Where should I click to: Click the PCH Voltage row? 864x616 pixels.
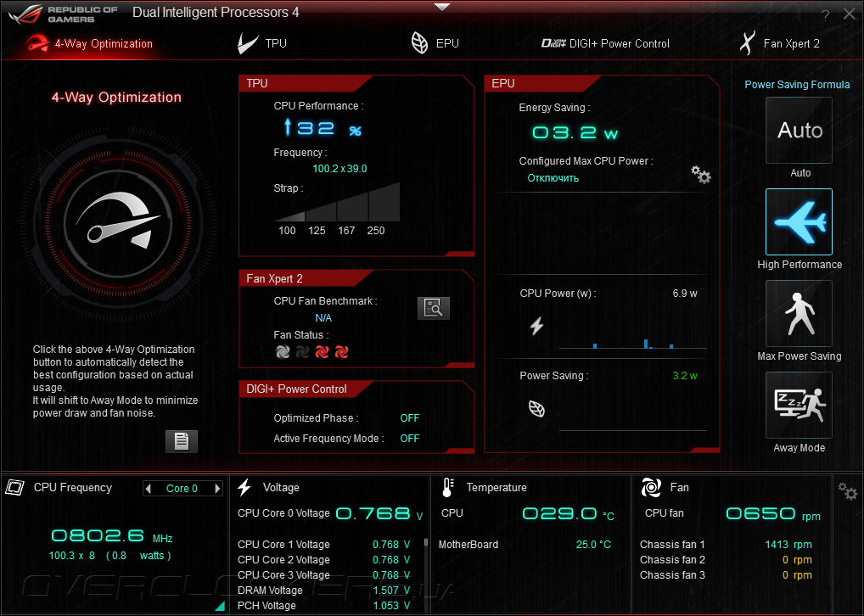(x=324, y=606)
